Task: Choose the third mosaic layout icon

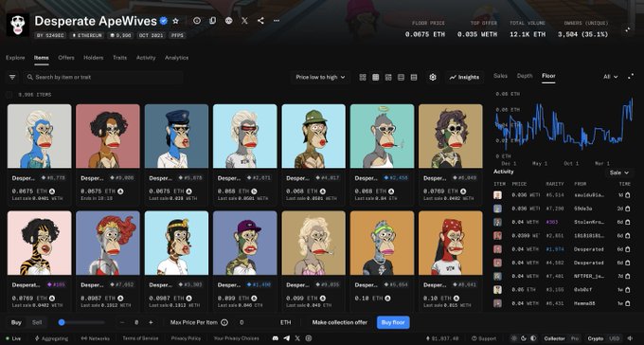Action: coord(388,78)
